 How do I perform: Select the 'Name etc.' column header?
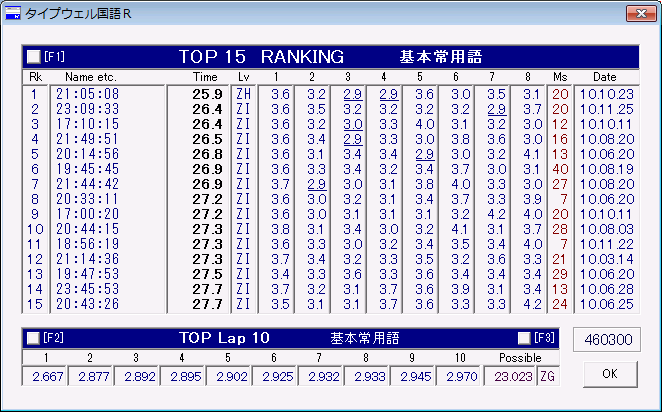click(91, 77)
